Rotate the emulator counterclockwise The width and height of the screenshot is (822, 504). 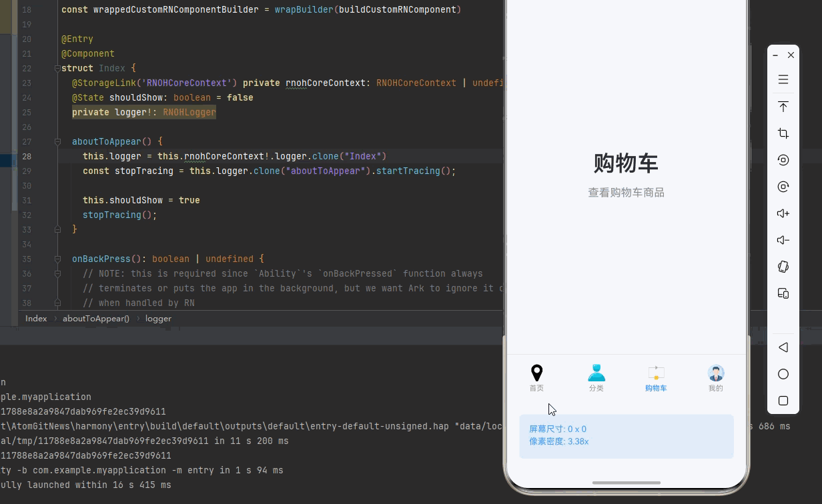point(783,160)
